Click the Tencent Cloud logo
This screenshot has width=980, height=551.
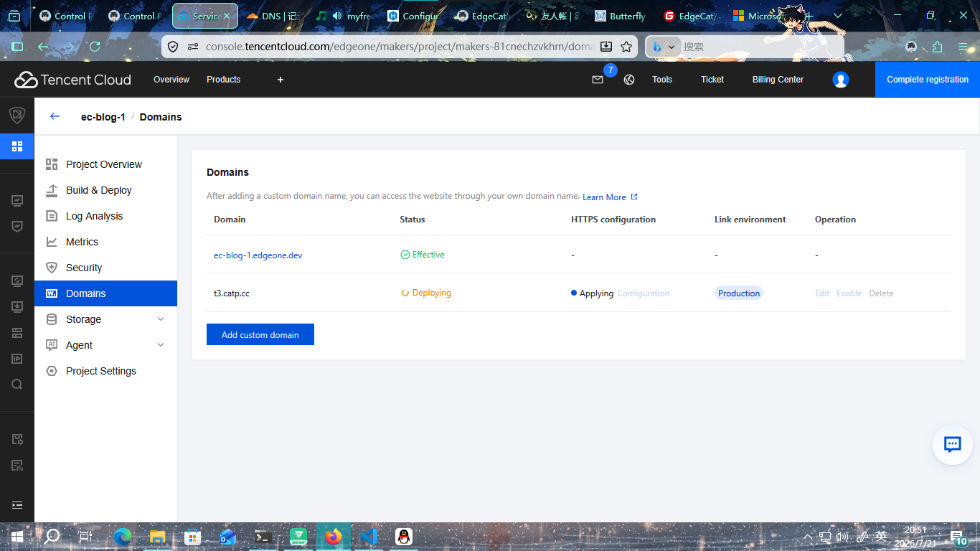72,80
